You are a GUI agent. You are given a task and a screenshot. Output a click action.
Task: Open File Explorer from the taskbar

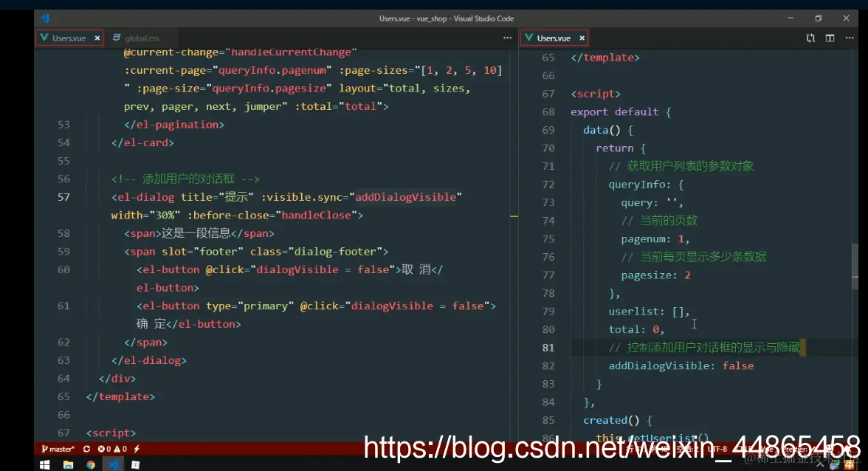[68, 465]
